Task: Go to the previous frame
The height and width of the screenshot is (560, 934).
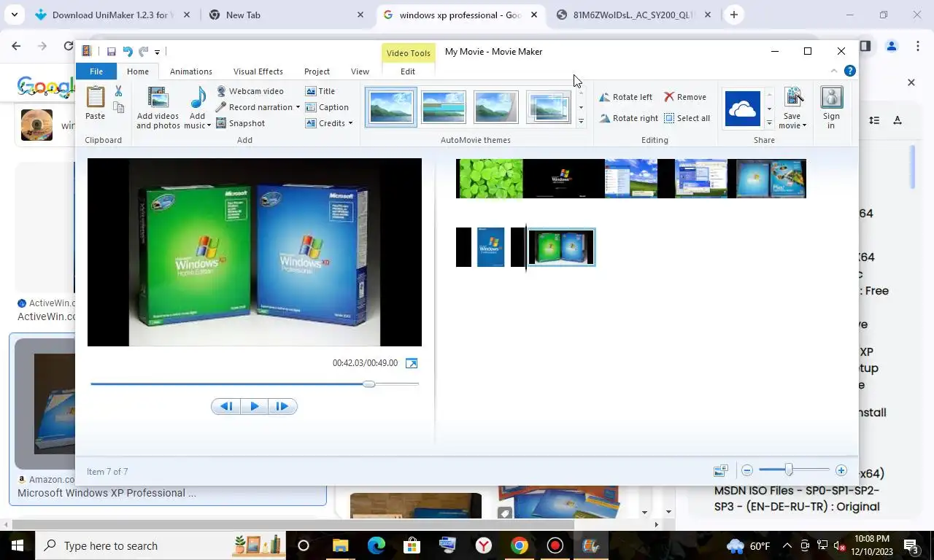Action: (226, 406)
